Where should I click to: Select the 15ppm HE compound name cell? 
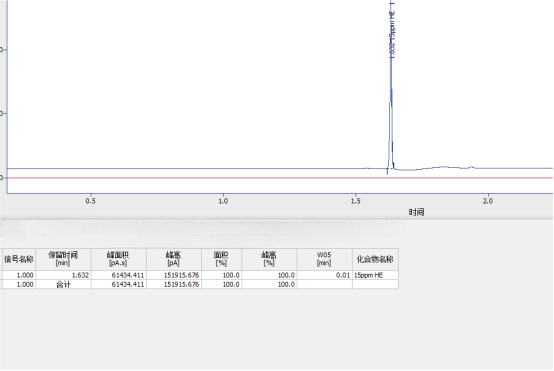(x=375, y=275)
